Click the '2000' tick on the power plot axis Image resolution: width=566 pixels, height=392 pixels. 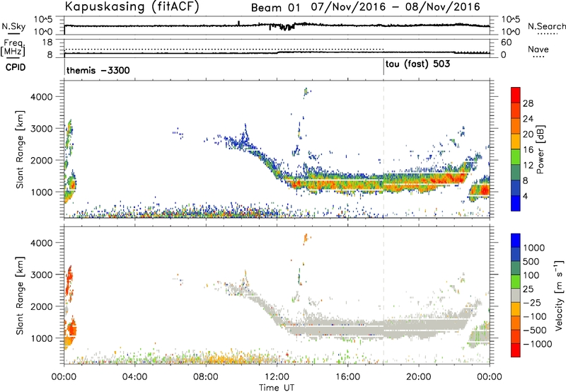pyautogui.click(x=42, y=160)
